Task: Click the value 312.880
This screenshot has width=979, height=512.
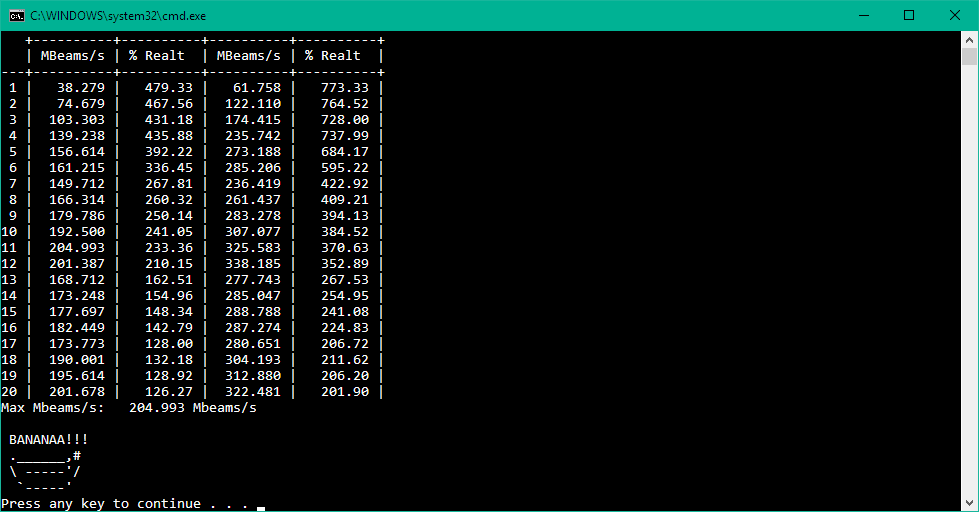Action: click(x=253, y=376)
